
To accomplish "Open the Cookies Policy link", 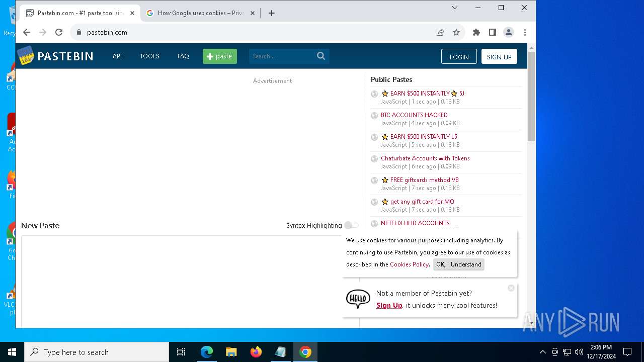I will click(x=409, y=264).
